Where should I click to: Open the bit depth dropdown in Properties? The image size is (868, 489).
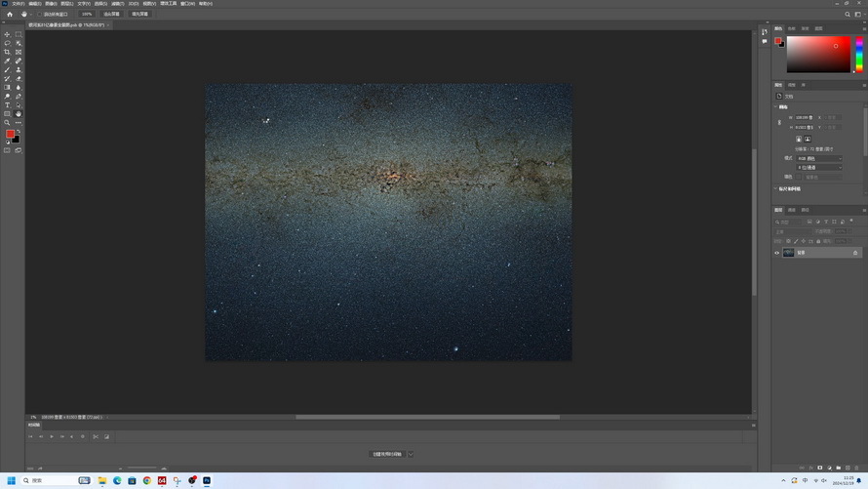[x=819, y=167]
